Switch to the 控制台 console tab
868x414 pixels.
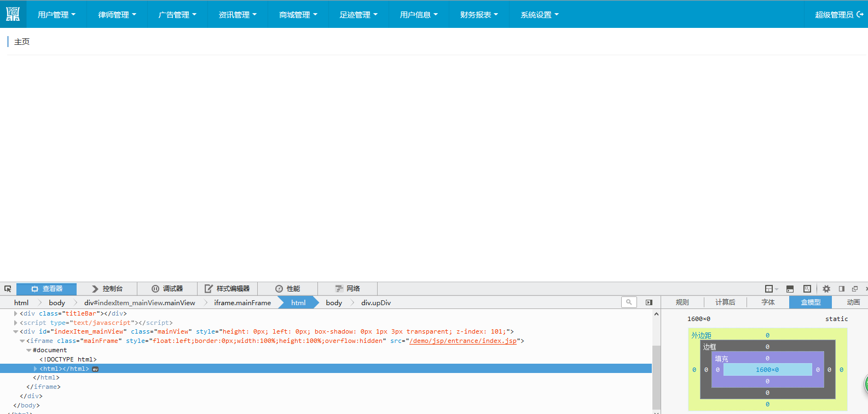107,289
